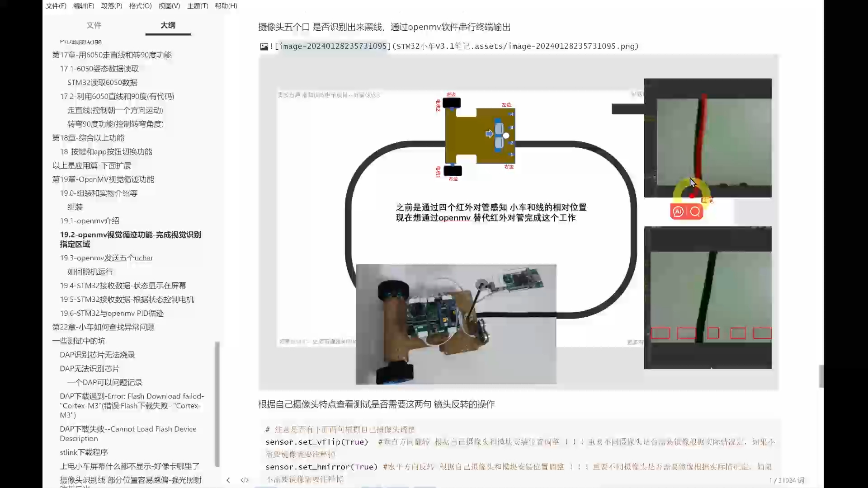The image size is (868, 488).
Task: Click the main document scrollbar thumb
Action: tap(821, 376)
